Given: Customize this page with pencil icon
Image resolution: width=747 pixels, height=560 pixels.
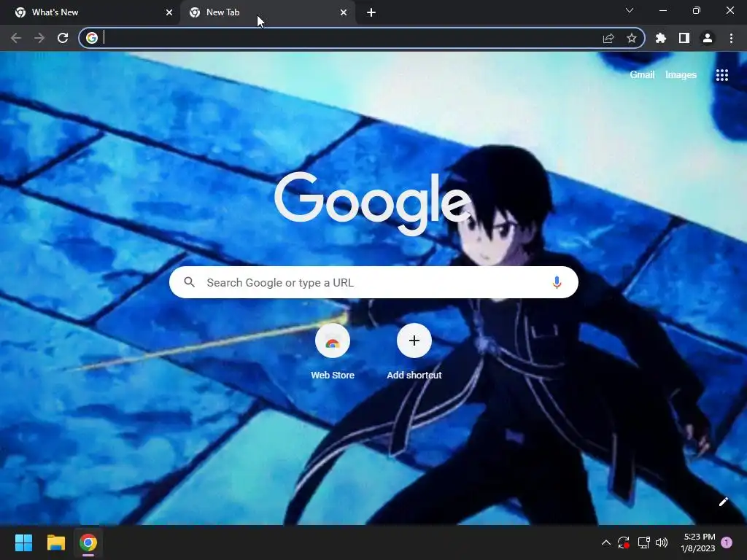Looking at the screenshot, I should [x=723, y=502].
